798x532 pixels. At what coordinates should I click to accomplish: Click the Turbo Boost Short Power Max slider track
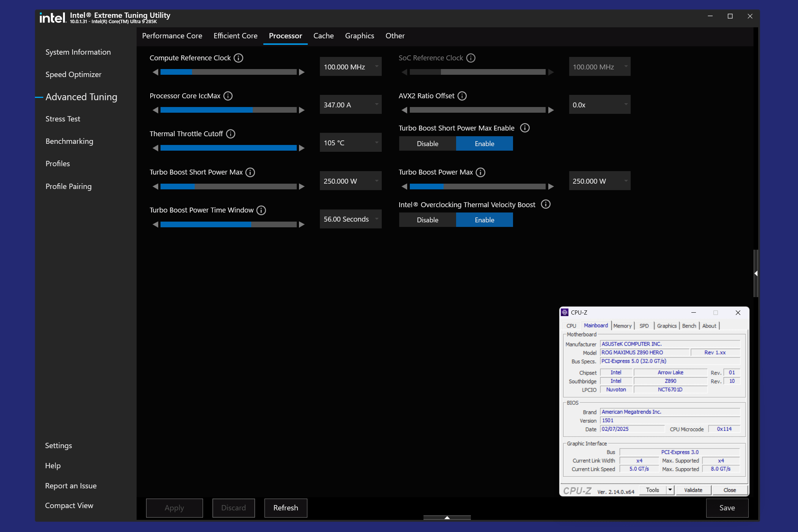pos(228,187)
